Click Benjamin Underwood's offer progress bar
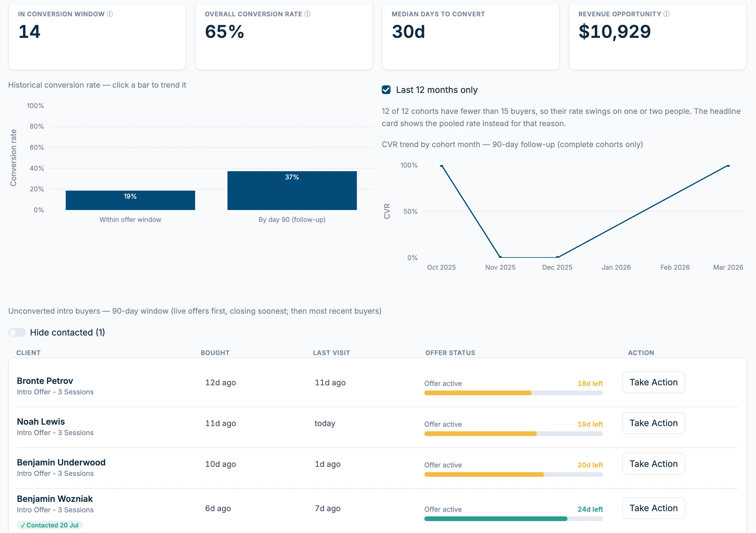This screenshot has height=533, width=756. point(514,474)
